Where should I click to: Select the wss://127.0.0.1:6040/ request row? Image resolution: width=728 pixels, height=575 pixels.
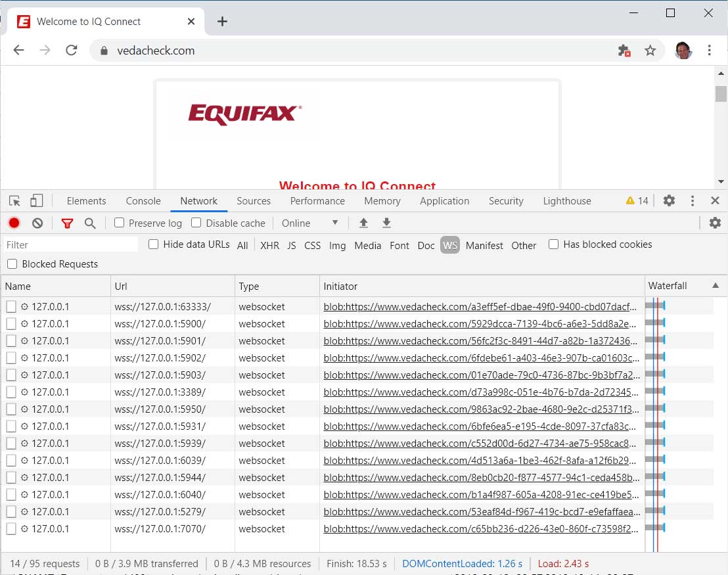tap(357, 495)
